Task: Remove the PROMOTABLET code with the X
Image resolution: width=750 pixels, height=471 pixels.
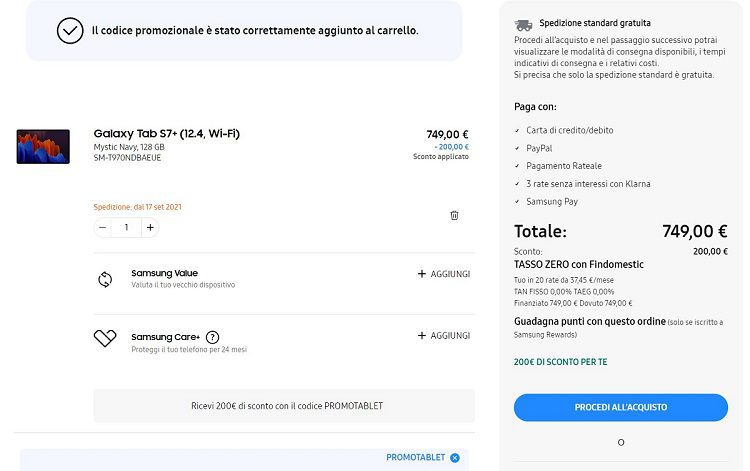Action: click(455, 458)
